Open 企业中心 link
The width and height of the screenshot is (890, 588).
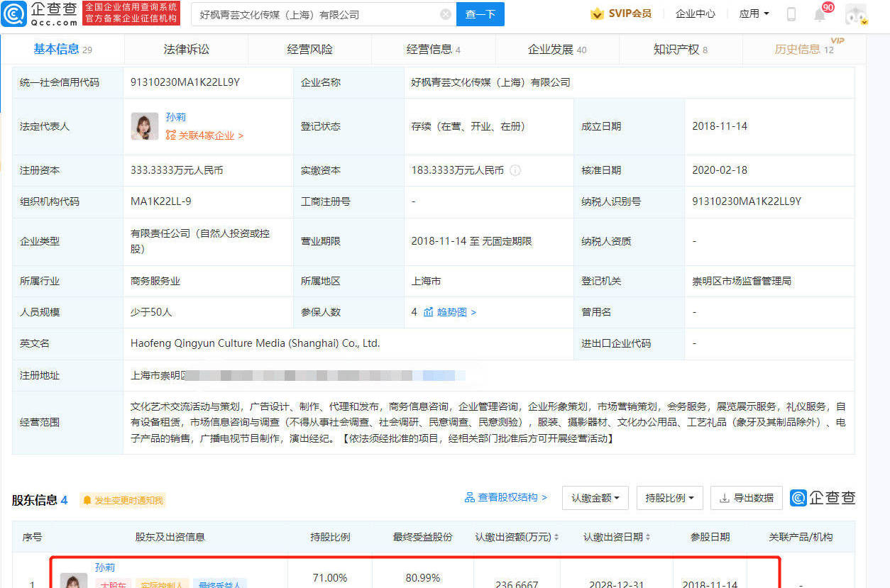[x=695, y=13]
